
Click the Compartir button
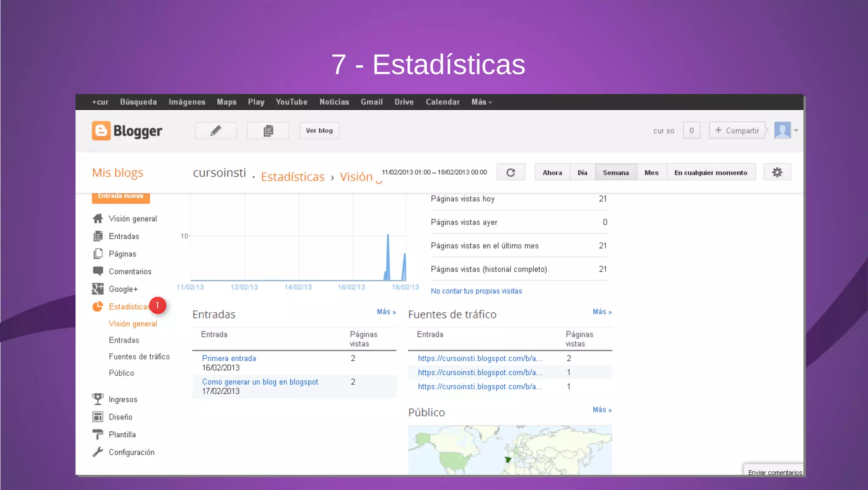click(737, 131)
